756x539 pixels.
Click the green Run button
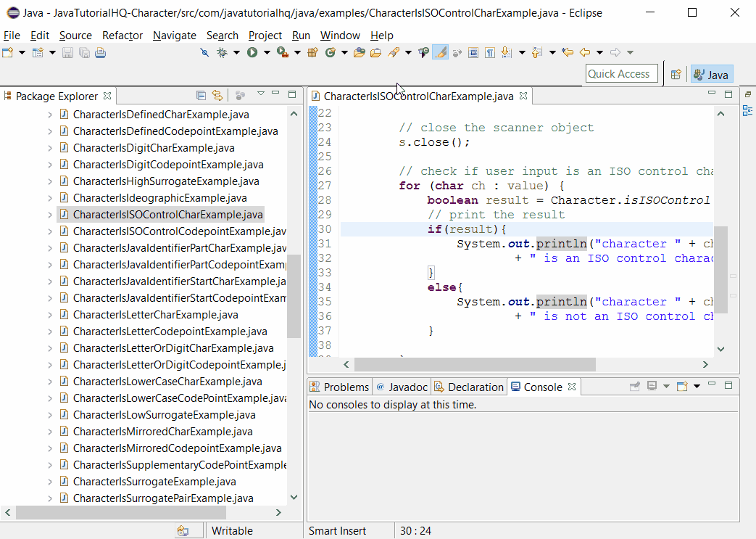[x=252, y=53]
